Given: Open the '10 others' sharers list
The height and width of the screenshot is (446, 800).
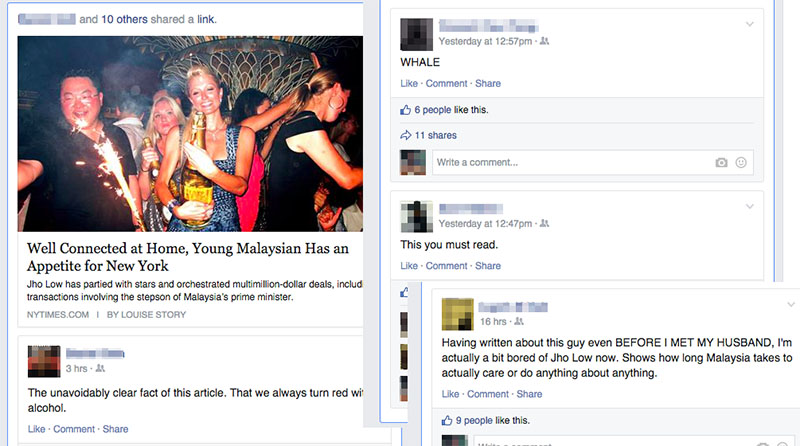Looking at the screenshot, I should [x=124, y=19].
